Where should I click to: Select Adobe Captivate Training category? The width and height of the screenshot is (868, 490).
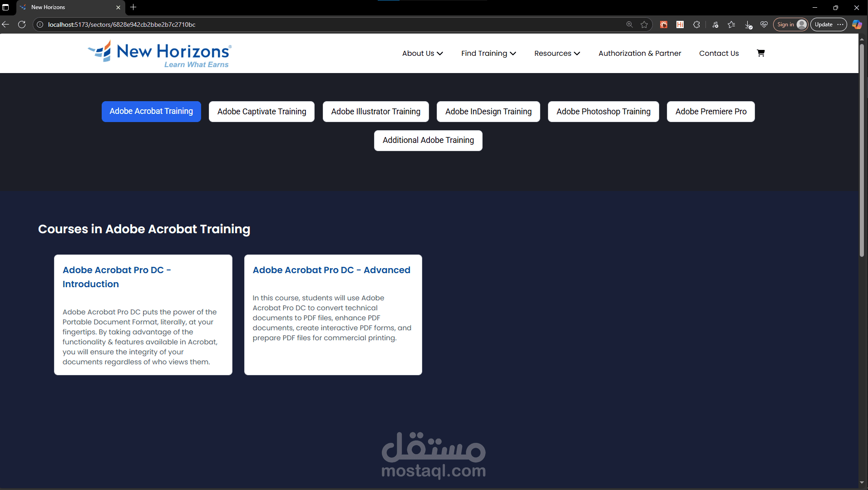(261, 112)
